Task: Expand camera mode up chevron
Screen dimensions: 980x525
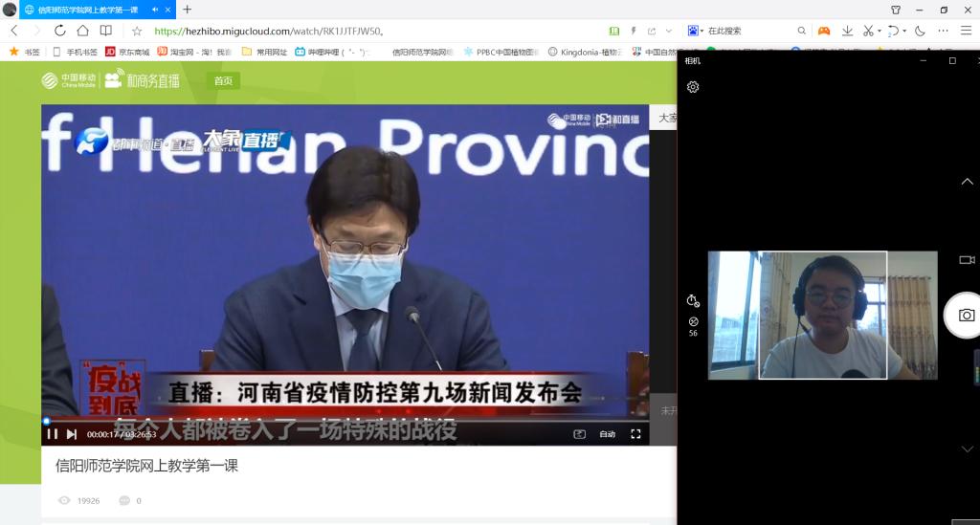Action: point(967,182)
